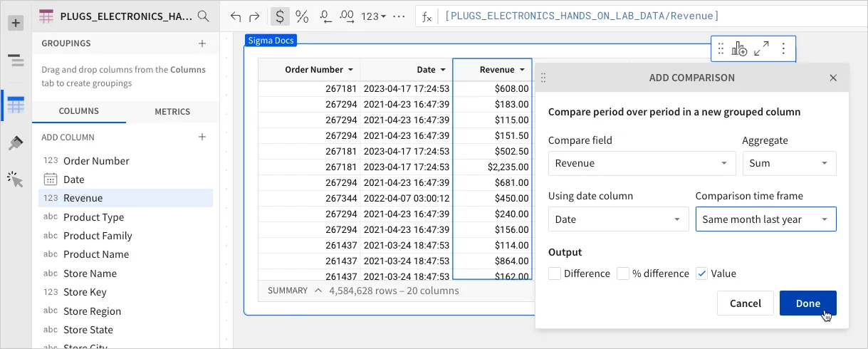The width and height of the screenshot is (868, 349).
Task: Open the Compare field dropdown showing Revenue
Action: [642, 163]
